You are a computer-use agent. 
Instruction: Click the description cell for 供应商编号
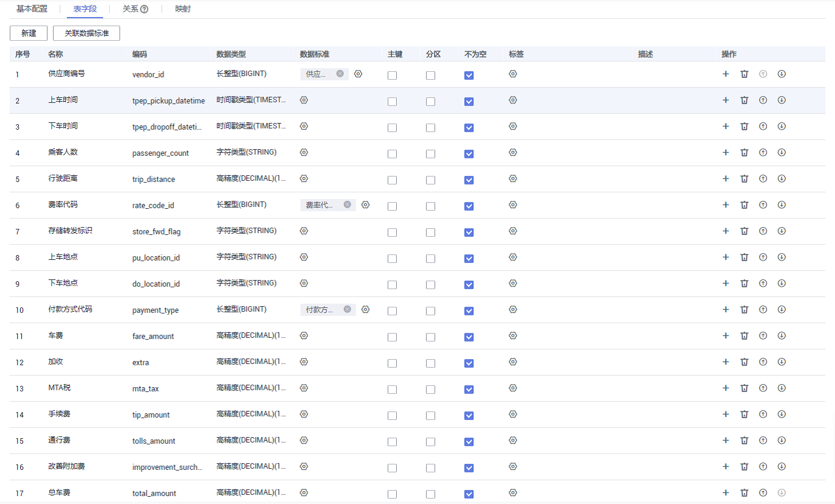pos(674,74)
